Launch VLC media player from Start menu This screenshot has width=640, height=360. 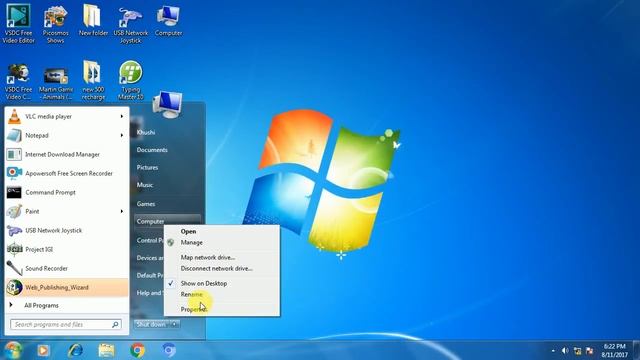point(67,116)
